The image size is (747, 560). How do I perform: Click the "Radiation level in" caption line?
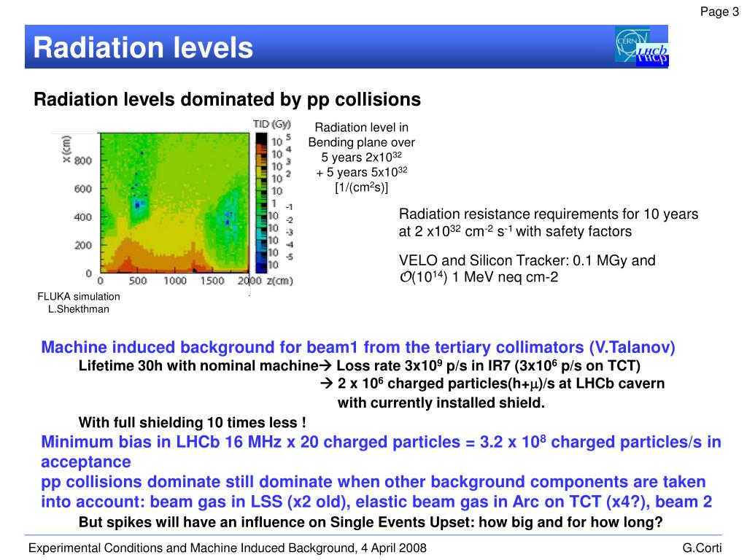tap(362, 128)
